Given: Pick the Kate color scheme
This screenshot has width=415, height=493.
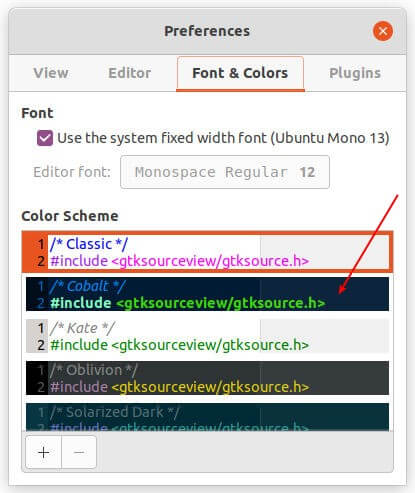Looking at the screenshot, I should (207, 336).
